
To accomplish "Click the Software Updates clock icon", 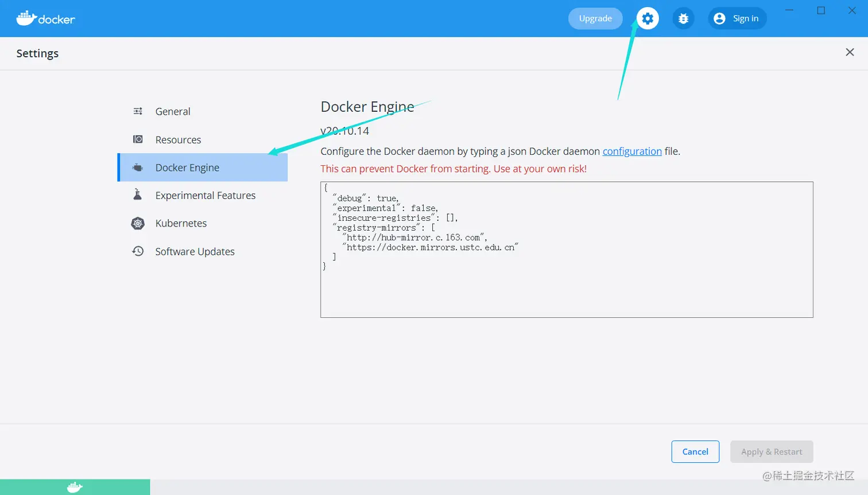I will tap(138, 251).
